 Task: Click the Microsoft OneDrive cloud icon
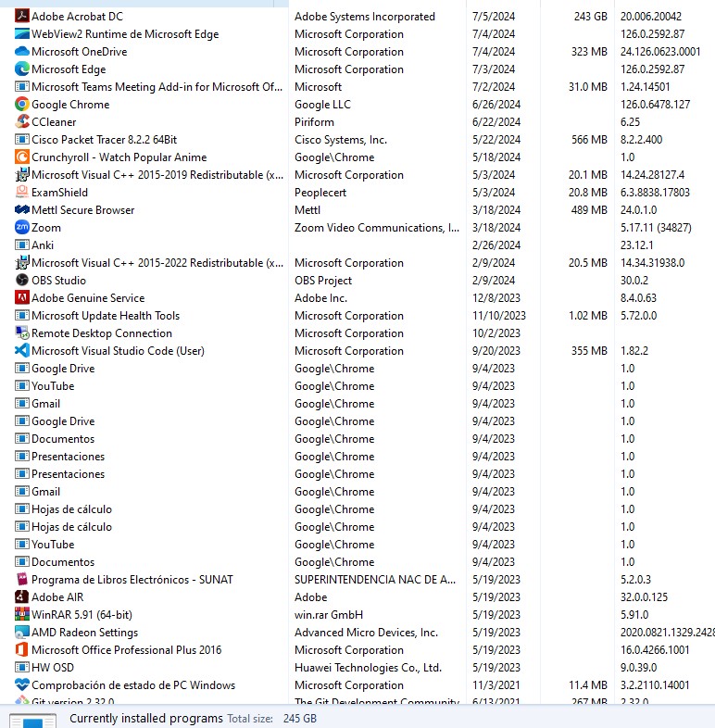22,52
